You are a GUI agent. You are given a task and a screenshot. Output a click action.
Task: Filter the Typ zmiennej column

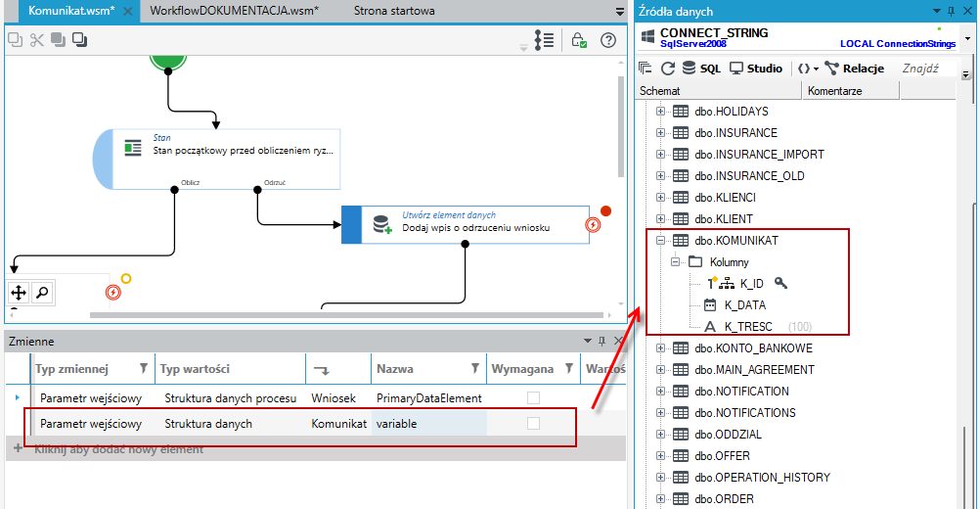[144, 368]
